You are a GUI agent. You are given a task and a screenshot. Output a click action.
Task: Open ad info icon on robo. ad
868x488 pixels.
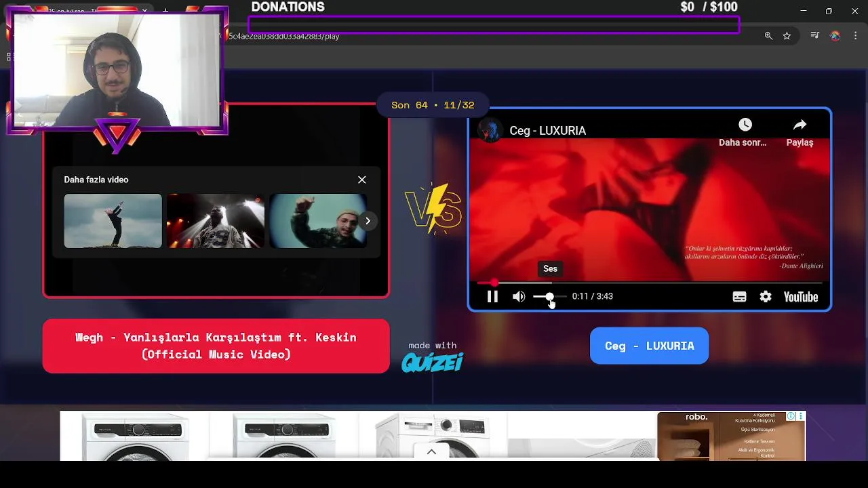pyautogui.click(x=791, y=416)
